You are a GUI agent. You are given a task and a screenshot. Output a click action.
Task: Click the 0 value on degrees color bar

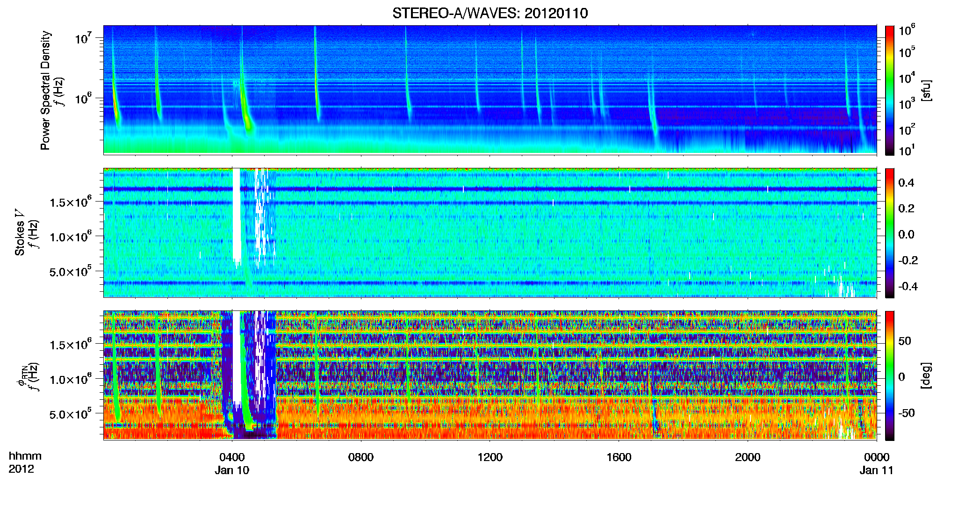(x=902, y=377)
